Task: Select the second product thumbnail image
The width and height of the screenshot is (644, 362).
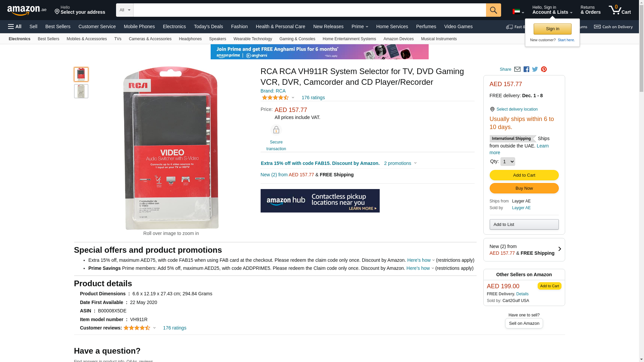Action: pyautogui.click(x=81, y=91)
